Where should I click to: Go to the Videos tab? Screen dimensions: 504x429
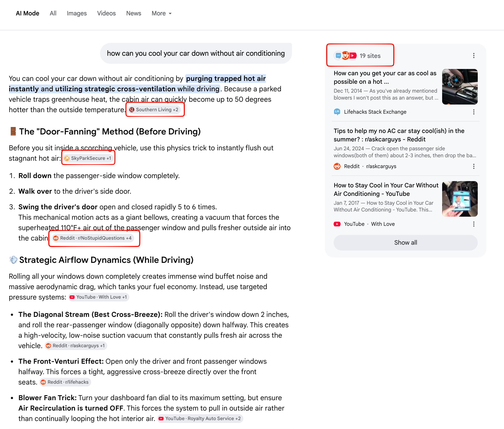pyautogui.click(x=106, y=13)
